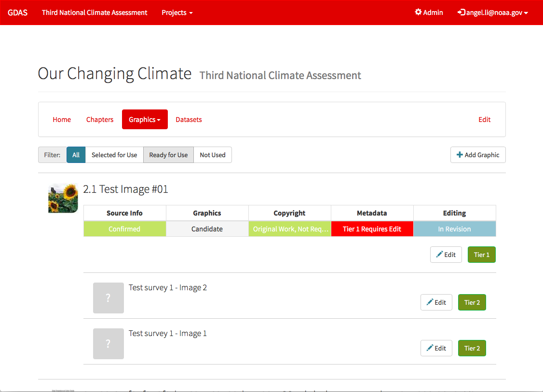Open the Projects dropdown menu
543x392 pixels.
[177, 13]
